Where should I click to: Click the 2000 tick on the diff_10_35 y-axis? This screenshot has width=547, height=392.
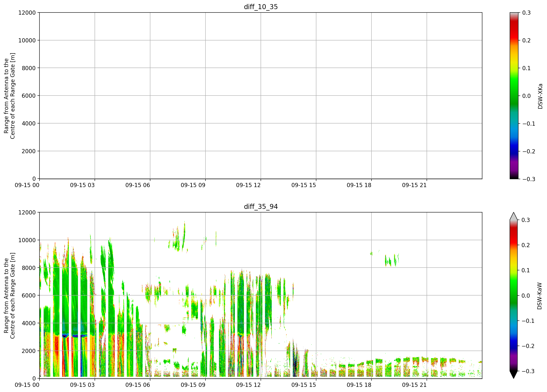29,151
